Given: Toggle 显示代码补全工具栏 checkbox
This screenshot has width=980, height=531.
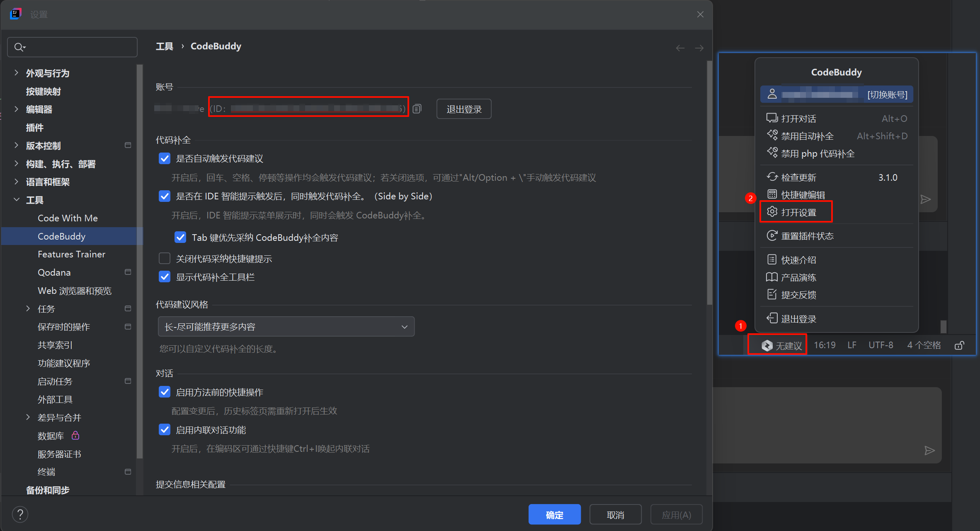Looking at the screenshot, I should pos(165,277).
